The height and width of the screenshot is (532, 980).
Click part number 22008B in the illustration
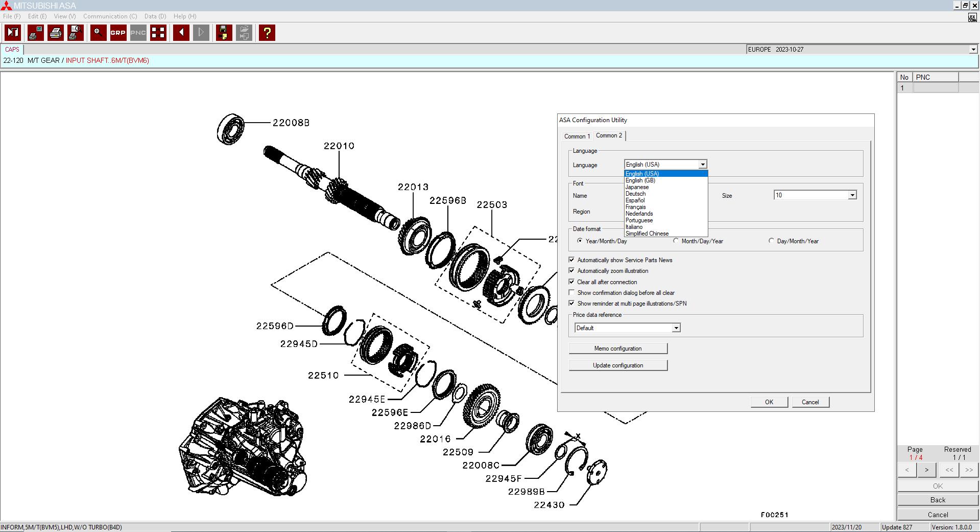[x=291, y=123]
